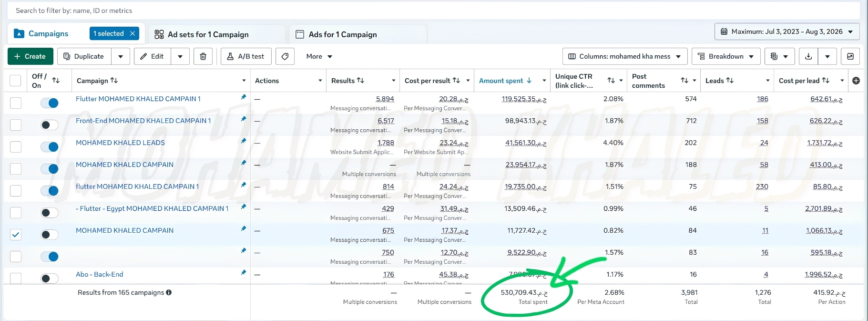Expand the More menu
This screenshot has height=321, width=868.
tap(319, 56)
